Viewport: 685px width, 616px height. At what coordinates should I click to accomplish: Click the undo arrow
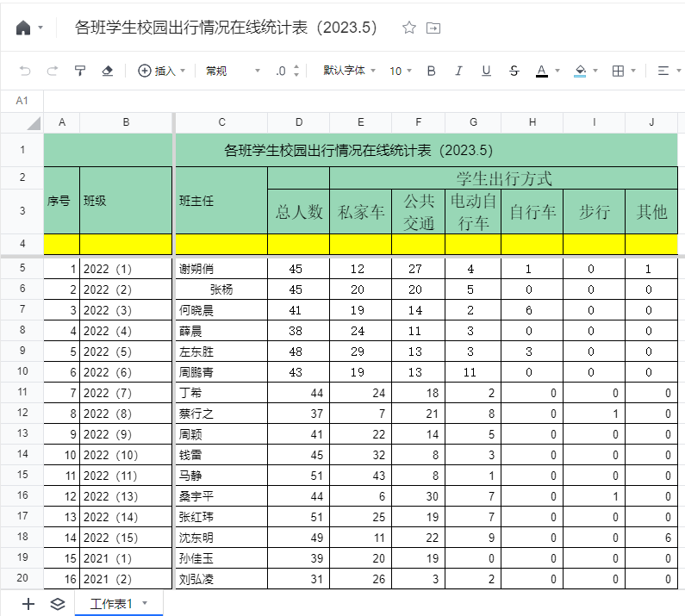pyautogui.click(x=25, y=71)
